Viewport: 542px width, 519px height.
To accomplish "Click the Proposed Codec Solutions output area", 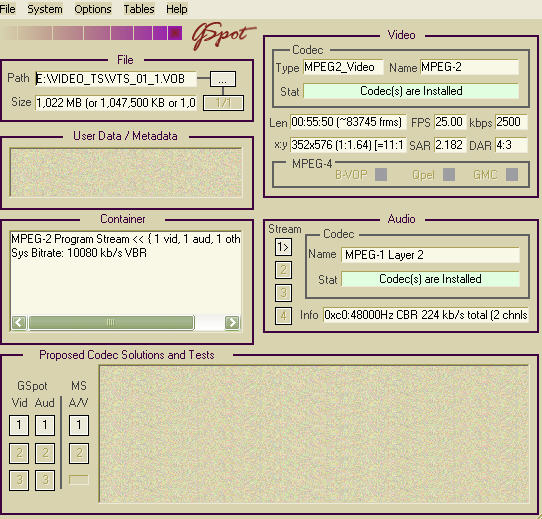I will 314,434.
